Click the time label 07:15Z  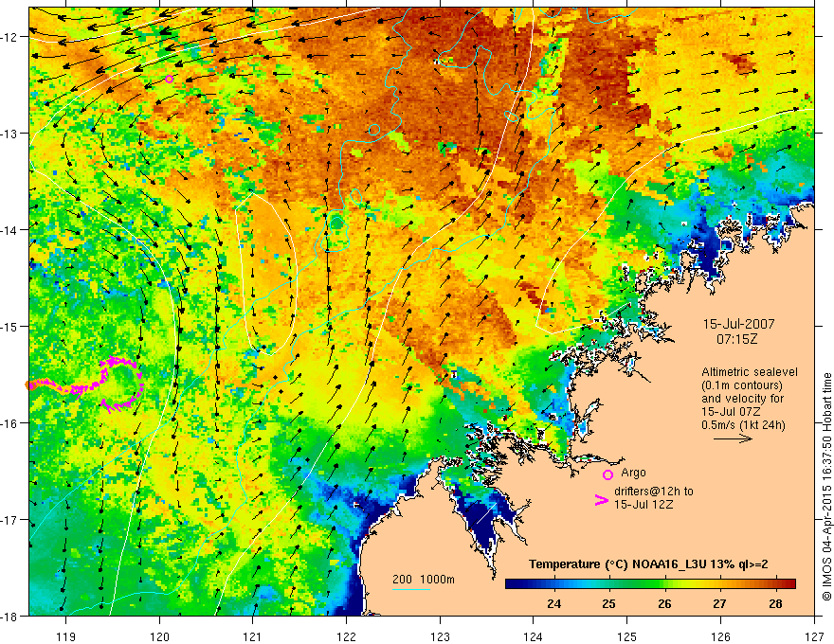[x=736, y=338]
